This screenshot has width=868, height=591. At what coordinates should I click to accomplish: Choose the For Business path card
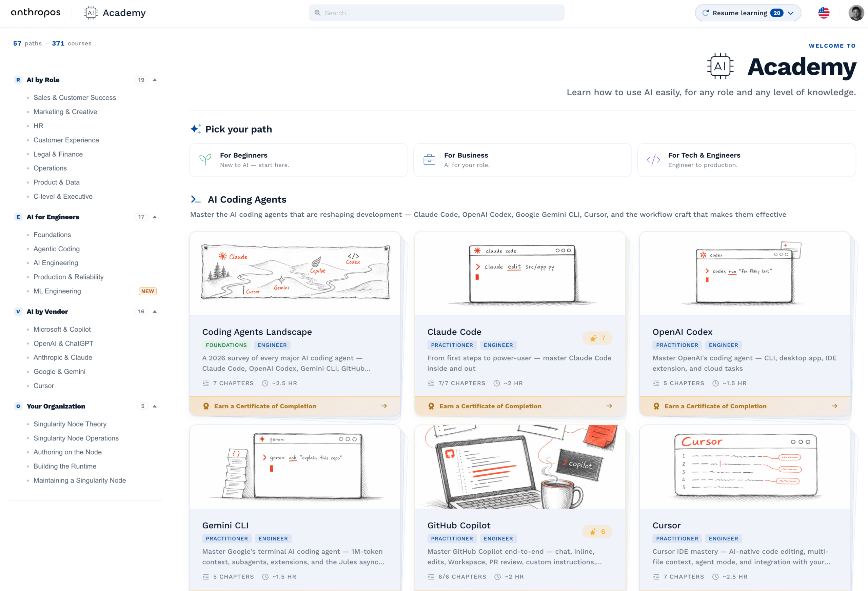click(522, 160)
